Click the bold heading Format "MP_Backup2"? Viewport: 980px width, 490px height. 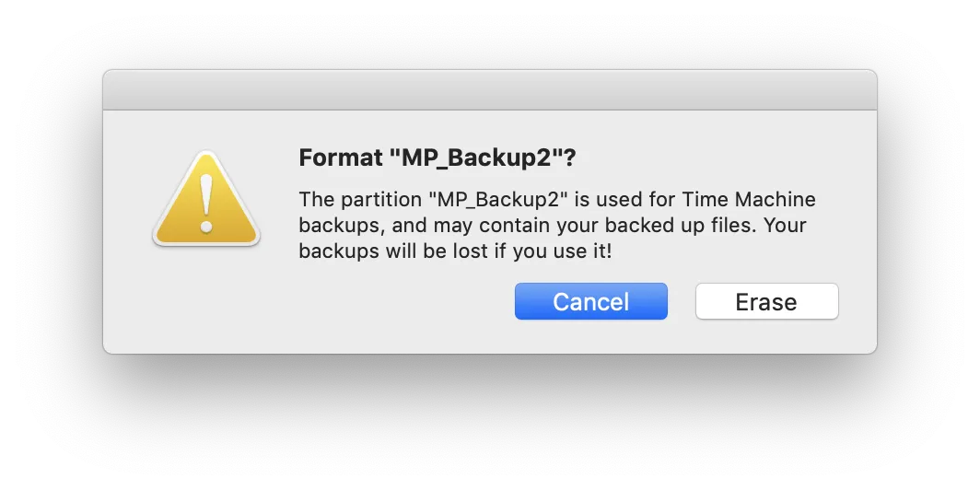[437, 158]
